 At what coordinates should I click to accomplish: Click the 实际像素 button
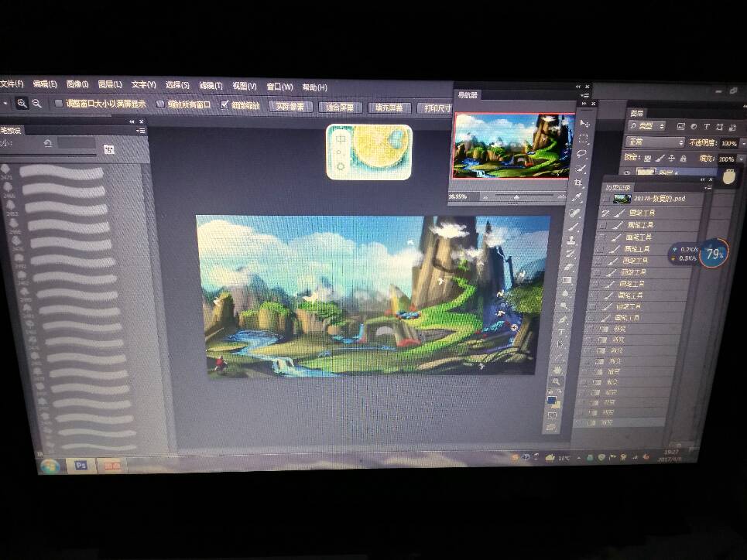point(290,107)
